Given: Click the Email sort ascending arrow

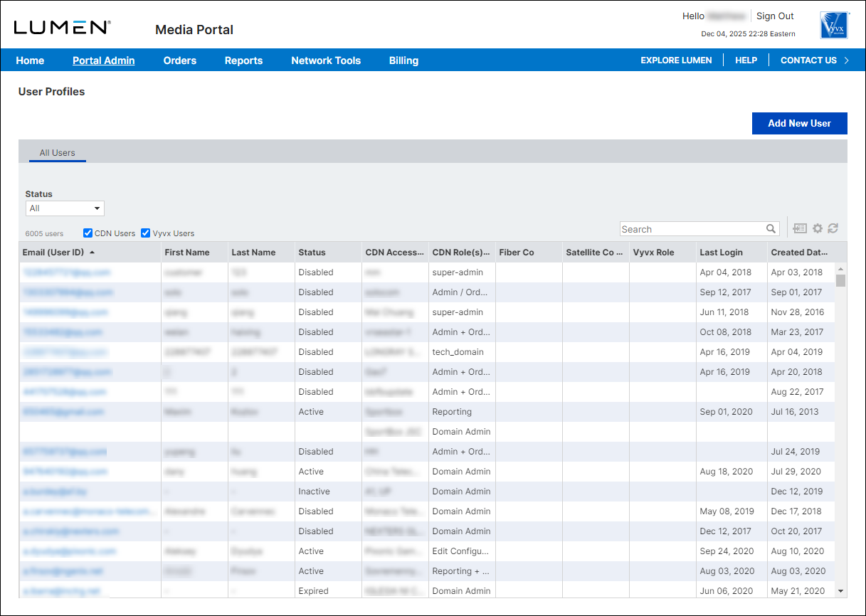Looking at the screenshot, I should coord(92,252).
